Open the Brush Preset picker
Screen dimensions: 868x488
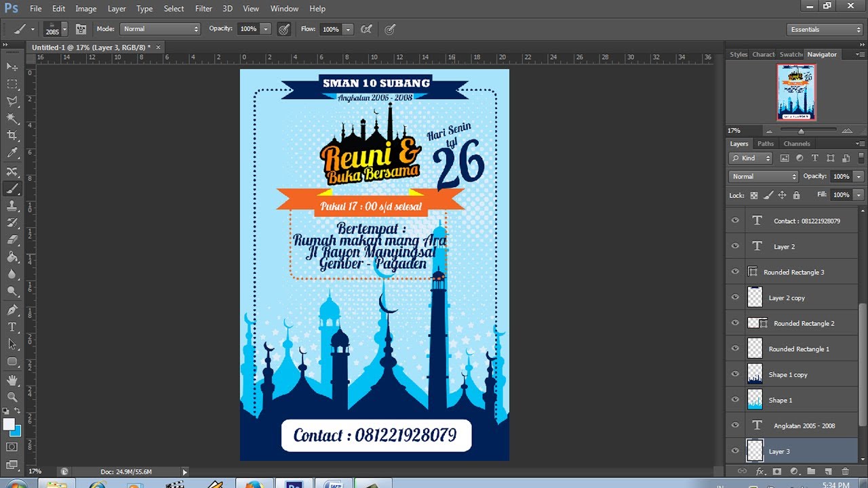coord(56,29)
